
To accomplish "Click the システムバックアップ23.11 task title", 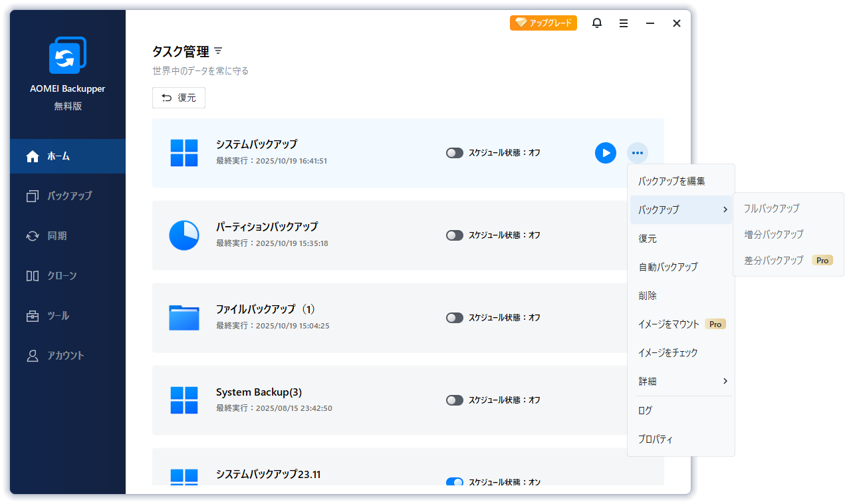I will click(x=268, y=474).
